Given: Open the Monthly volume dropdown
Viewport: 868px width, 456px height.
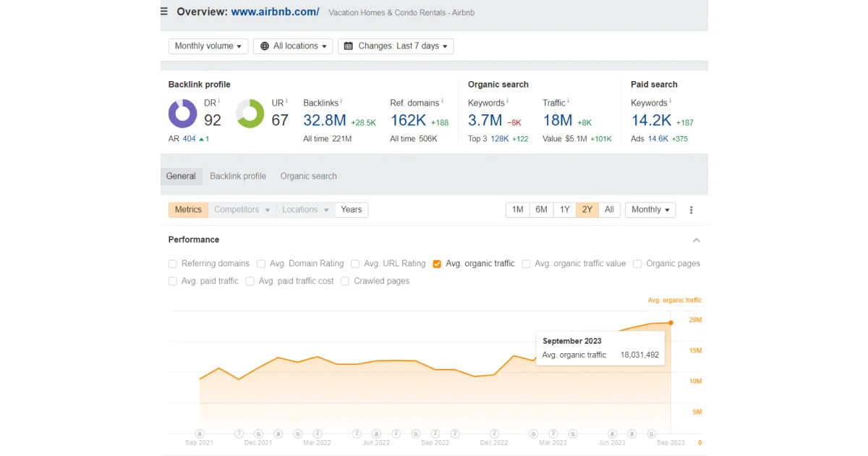Looking at the screenshot, I should click(x=208, y=46).
